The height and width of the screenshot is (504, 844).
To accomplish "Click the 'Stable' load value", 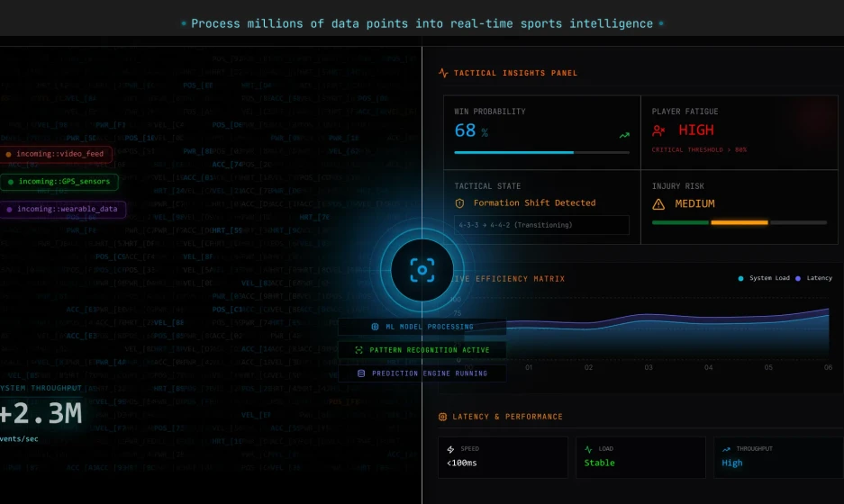I will tap(600, 463).
